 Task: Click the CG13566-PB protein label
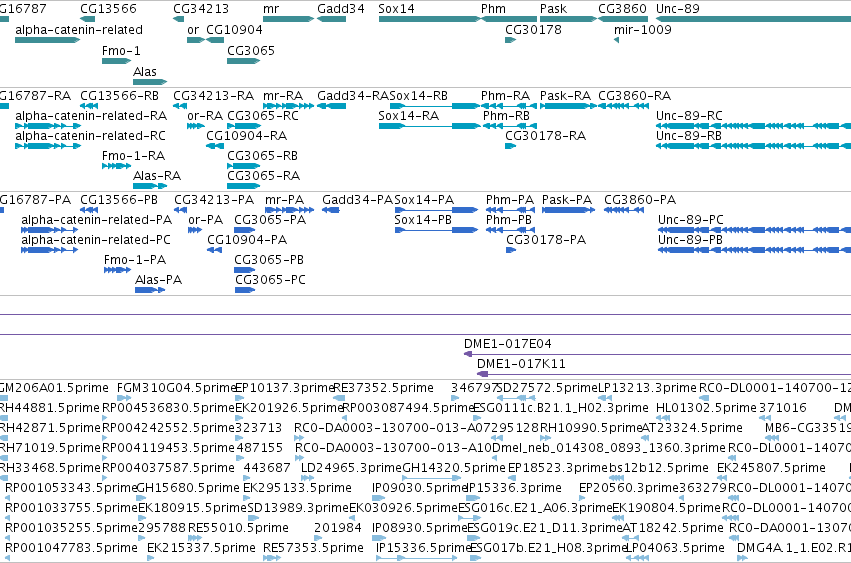119,200
